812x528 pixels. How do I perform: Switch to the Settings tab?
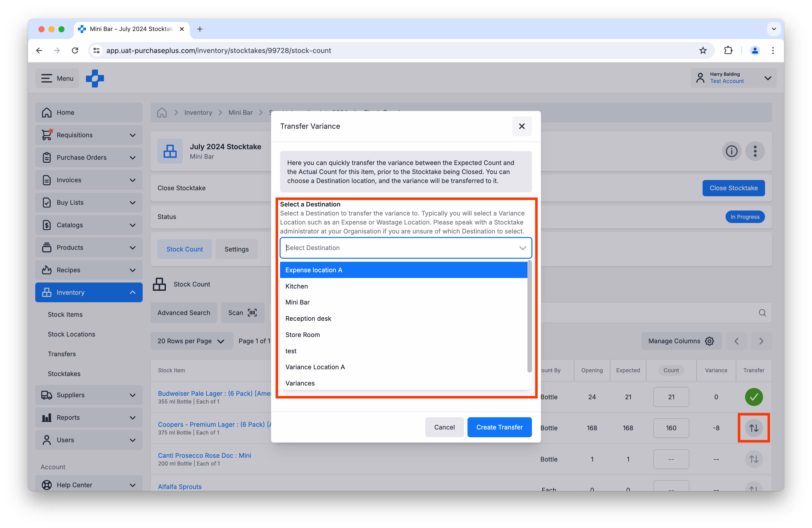click(236, 249)
